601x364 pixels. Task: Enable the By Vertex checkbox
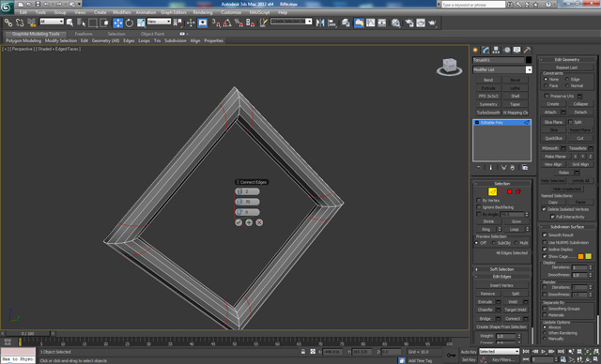pyautogui.click(x=478, y=200)
